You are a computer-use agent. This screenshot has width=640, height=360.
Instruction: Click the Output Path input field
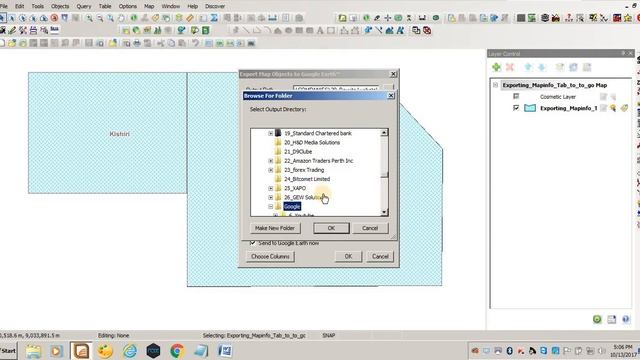pos(336,88)
